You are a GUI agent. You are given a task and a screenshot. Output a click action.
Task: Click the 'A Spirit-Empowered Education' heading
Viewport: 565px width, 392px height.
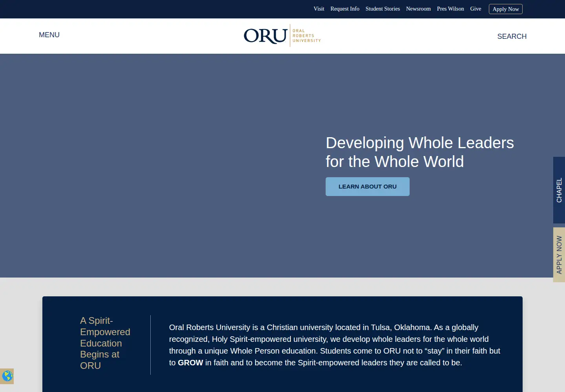pyautogui.click(x=105, y=343)
